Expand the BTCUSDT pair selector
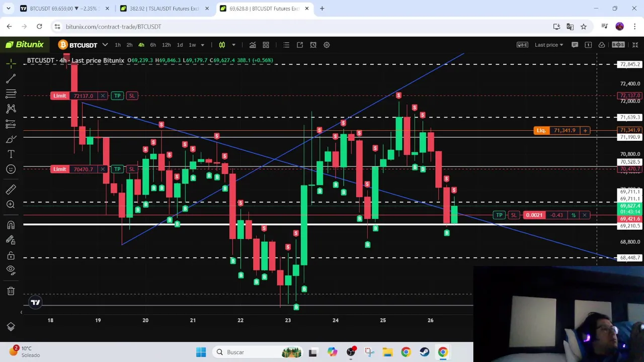The image size is (644, 362). pos(83,45)
